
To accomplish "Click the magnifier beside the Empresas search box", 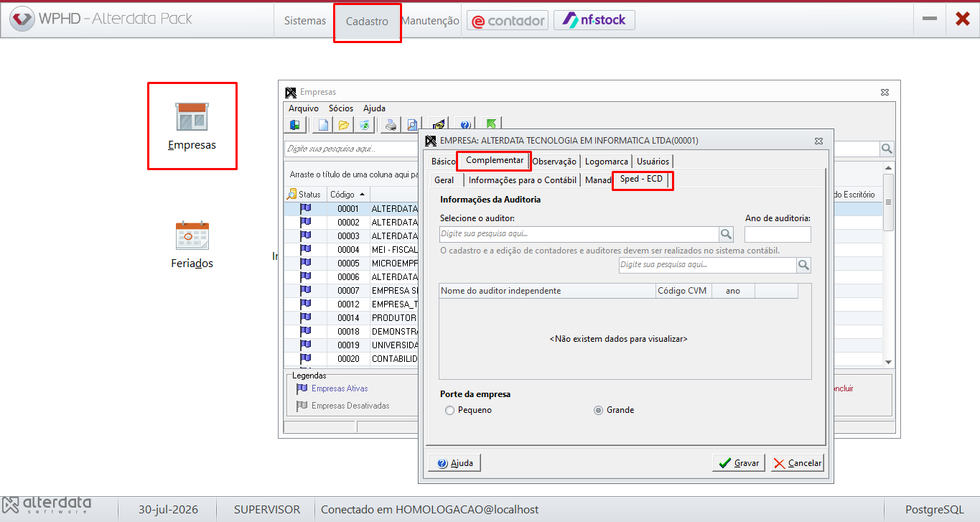I will (887, 149).
